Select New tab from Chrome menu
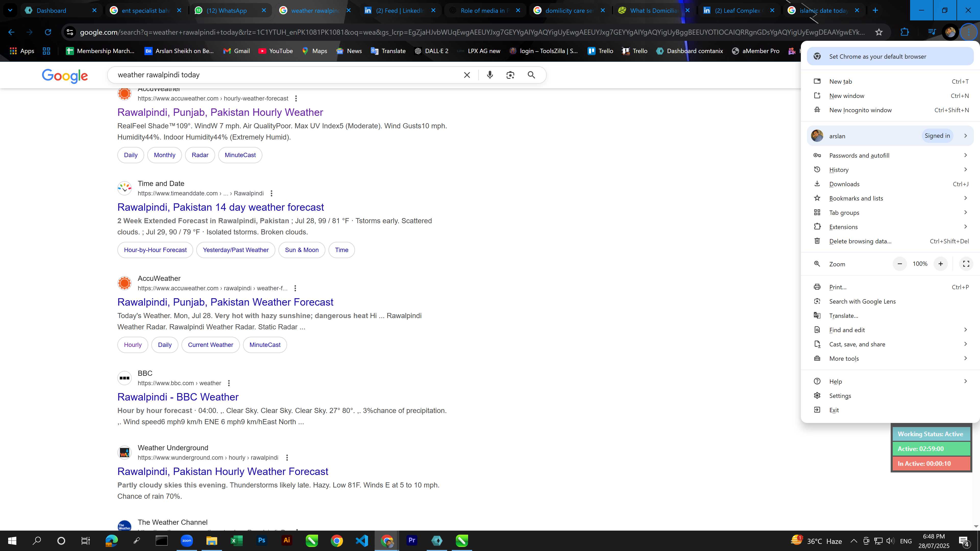980x551 pixels. (890, 81)
